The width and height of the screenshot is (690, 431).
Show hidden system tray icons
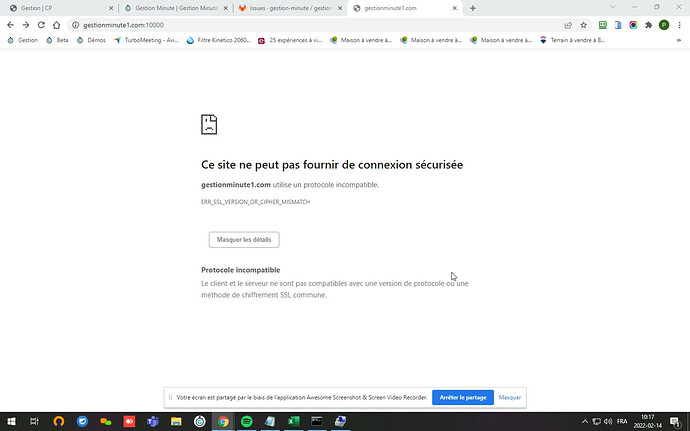pyautogui.click(x=584, y=421)
